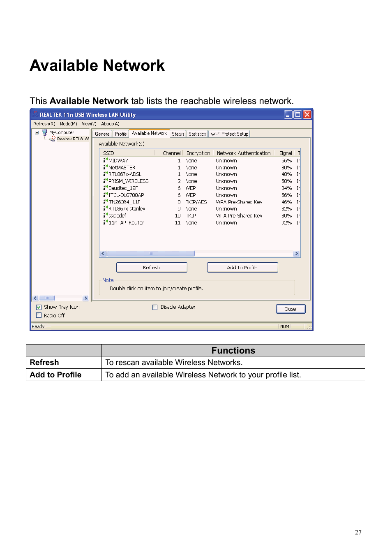Open the Wi-Fi Protect Setup tab

click(x=229, y=134)
